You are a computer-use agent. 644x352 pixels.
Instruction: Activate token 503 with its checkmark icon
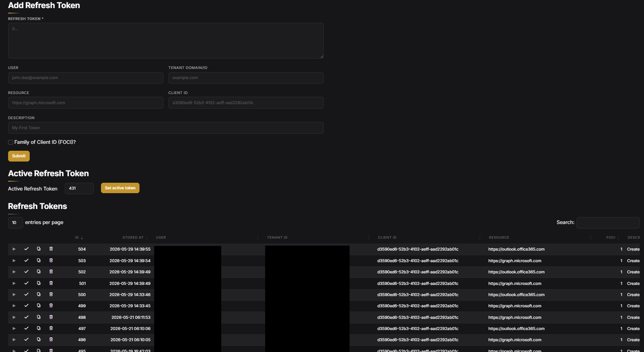pyautogui.click(x=26, y=261)
